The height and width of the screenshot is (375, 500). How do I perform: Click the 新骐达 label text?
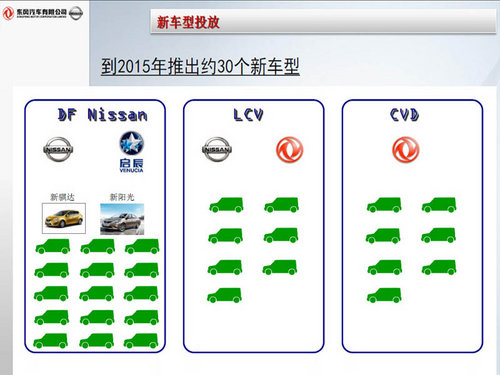pyautogui.click(x=62, y=197)
